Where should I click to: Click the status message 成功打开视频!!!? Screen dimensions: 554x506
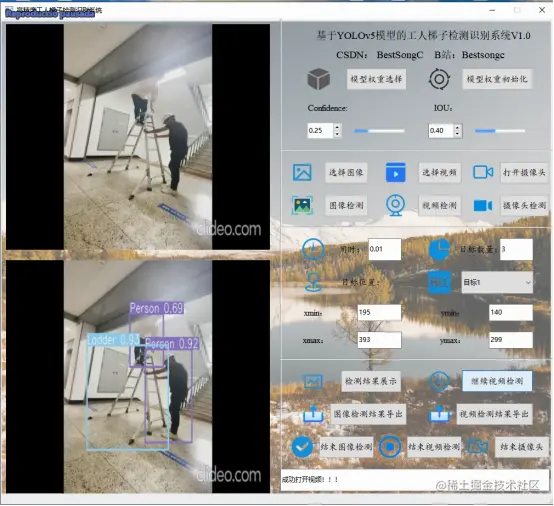point(310,479)
